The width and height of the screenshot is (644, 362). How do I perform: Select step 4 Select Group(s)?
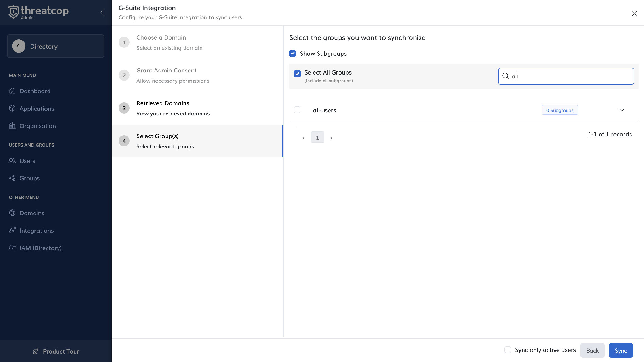point(197,141)
